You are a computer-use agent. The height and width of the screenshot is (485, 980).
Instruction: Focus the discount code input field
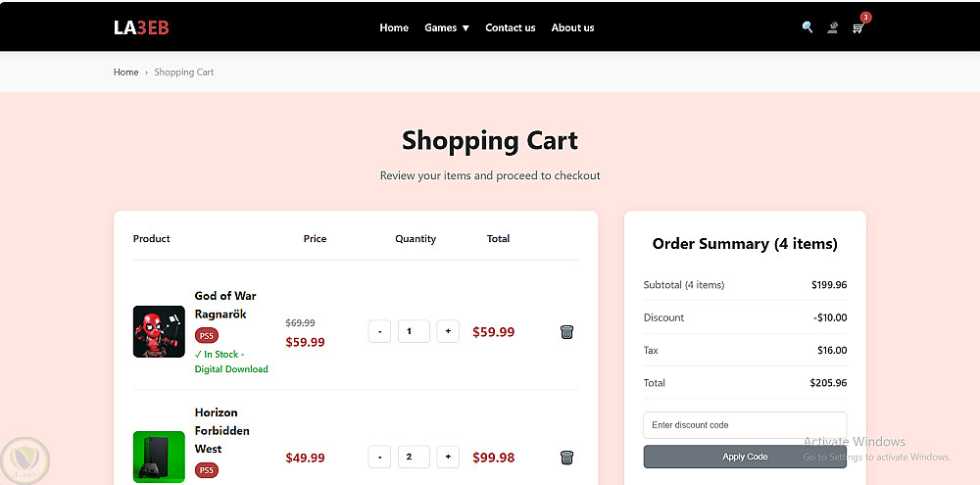[745, 425]
